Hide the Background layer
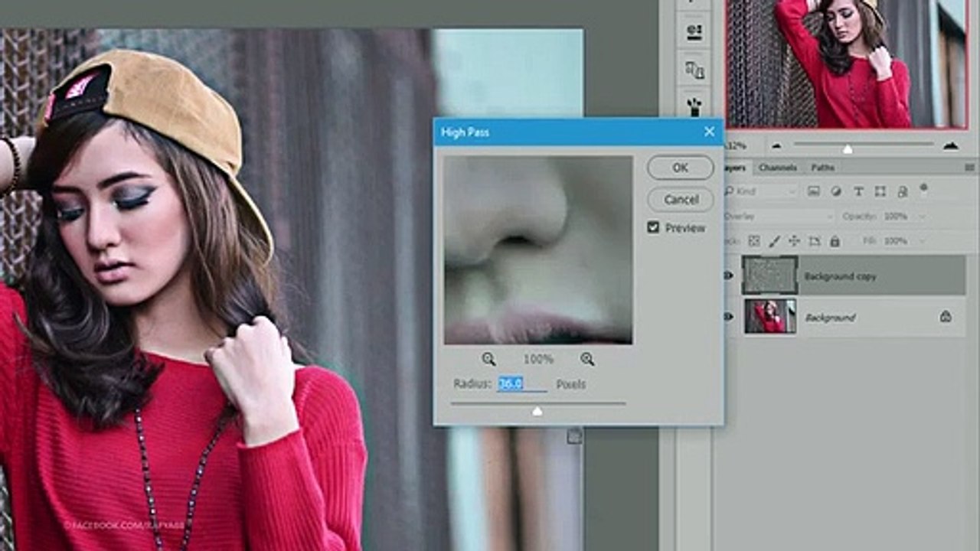980x551 pixels. point(728,316)
